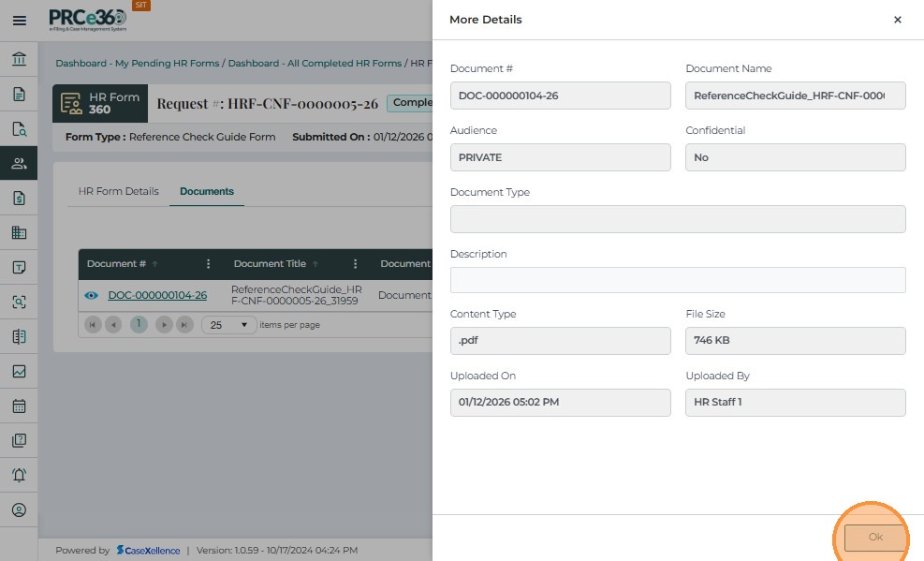
Task: Open the document page sidebar icon
Action: coord(19,94)
